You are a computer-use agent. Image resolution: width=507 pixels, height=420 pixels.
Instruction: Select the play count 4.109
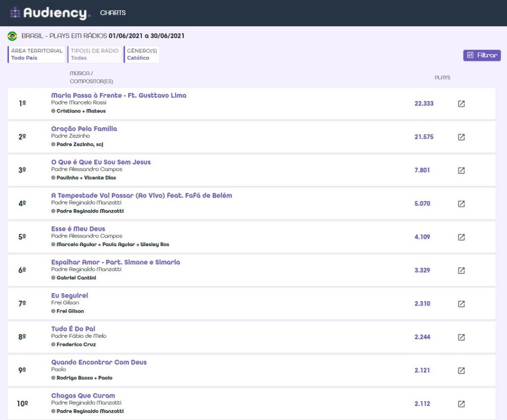pos(422,237)
